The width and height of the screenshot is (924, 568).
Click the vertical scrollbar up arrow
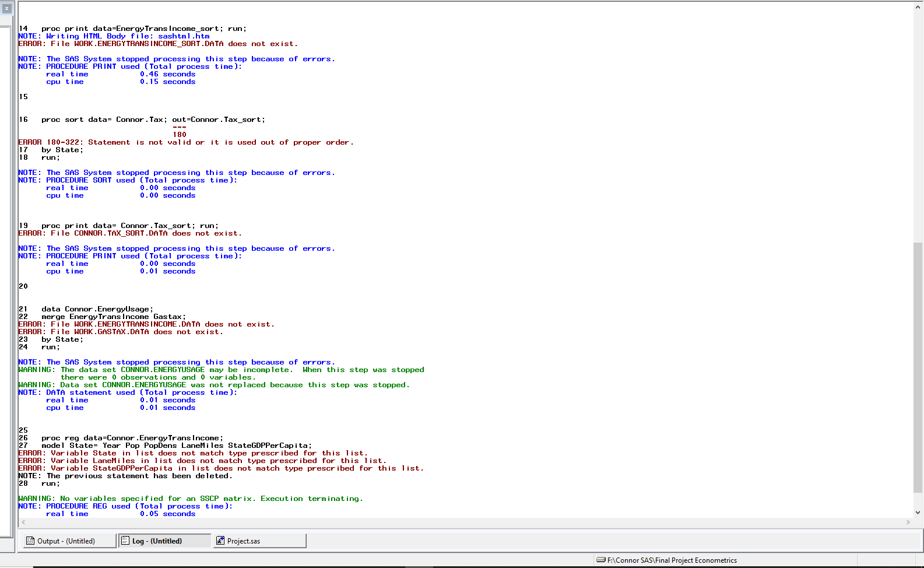pos(918,7)
